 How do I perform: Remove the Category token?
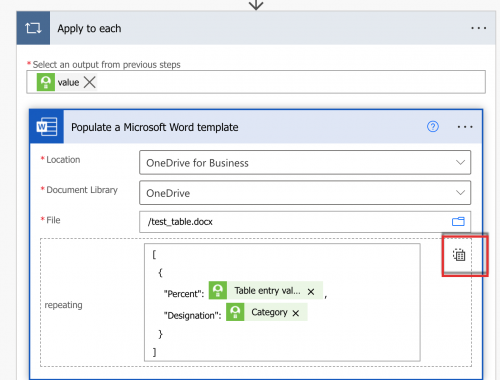tap(296, 313)
